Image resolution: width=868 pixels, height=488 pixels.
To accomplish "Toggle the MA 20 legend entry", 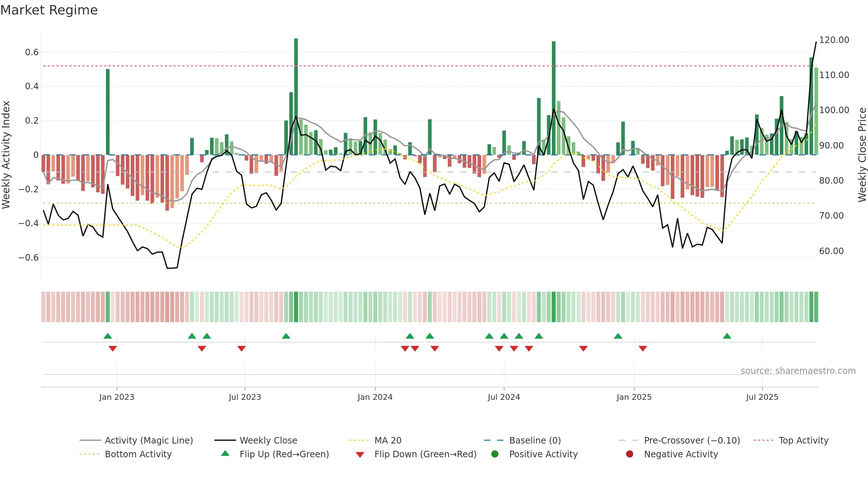I will point(375,440).
